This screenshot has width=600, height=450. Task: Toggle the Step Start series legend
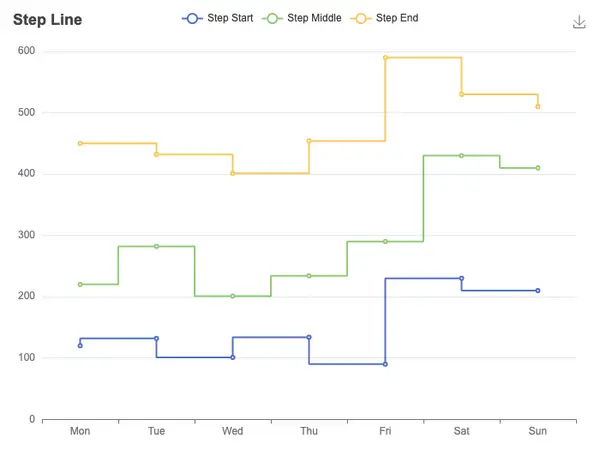[217, 18]
